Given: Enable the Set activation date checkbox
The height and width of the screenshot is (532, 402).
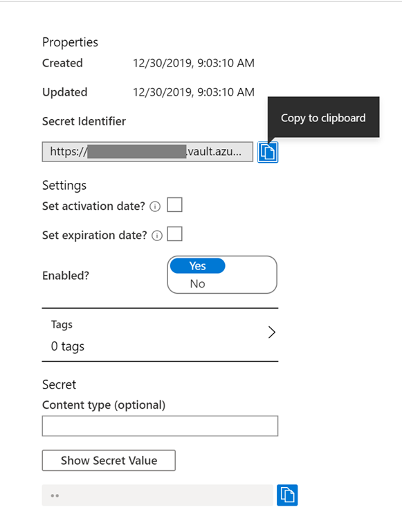Looking at the screenshot, I should (x=174, y=205).
